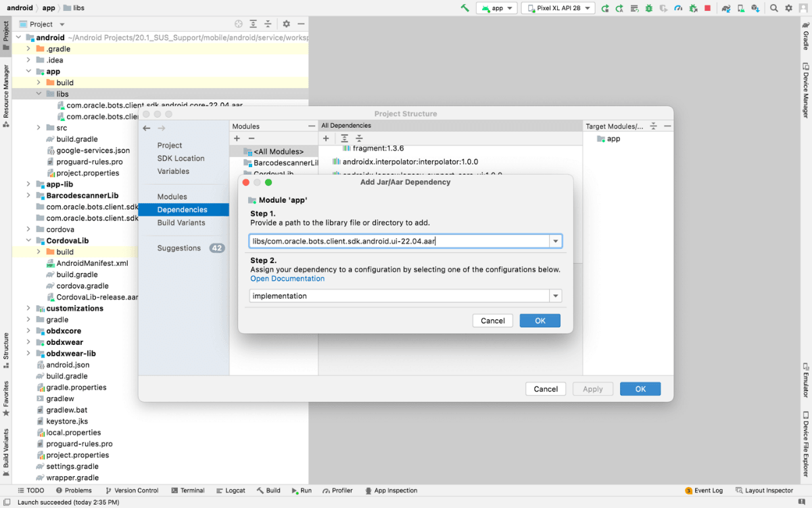Screen dimensions: 812x508
Task: Click add dependency plus icon in All Dependencies
Action: [x=326, y=139]
